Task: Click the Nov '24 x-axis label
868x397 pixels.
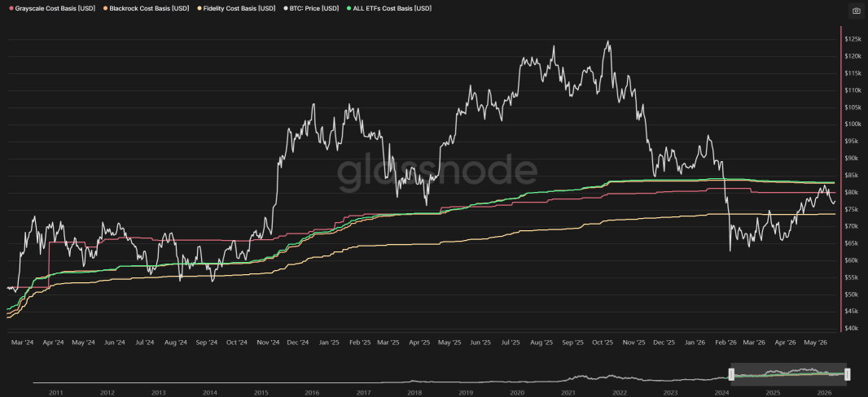Action: pos(267,342)
